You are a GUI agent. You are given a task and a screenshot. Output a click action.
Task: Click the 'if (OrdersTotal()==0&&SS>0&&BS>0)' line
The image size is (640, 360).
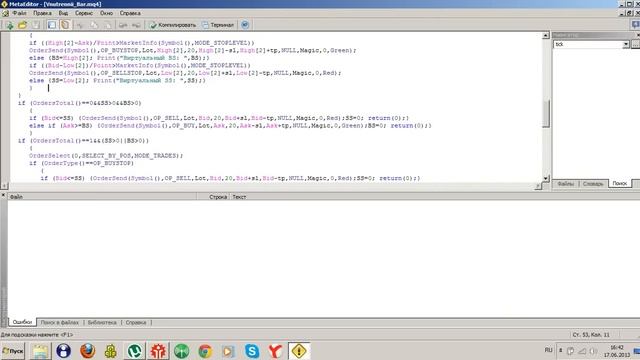[x=80, y=103]
